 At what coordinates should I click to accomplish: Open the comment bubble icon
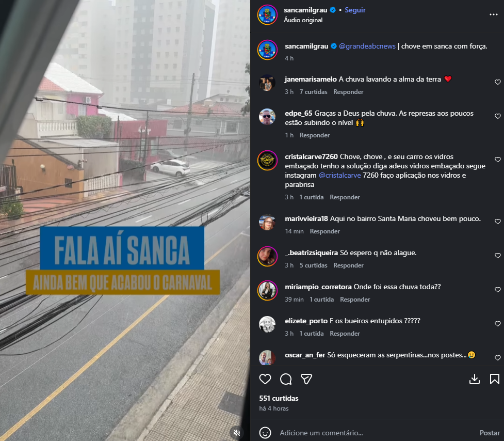tap(286, 379)
